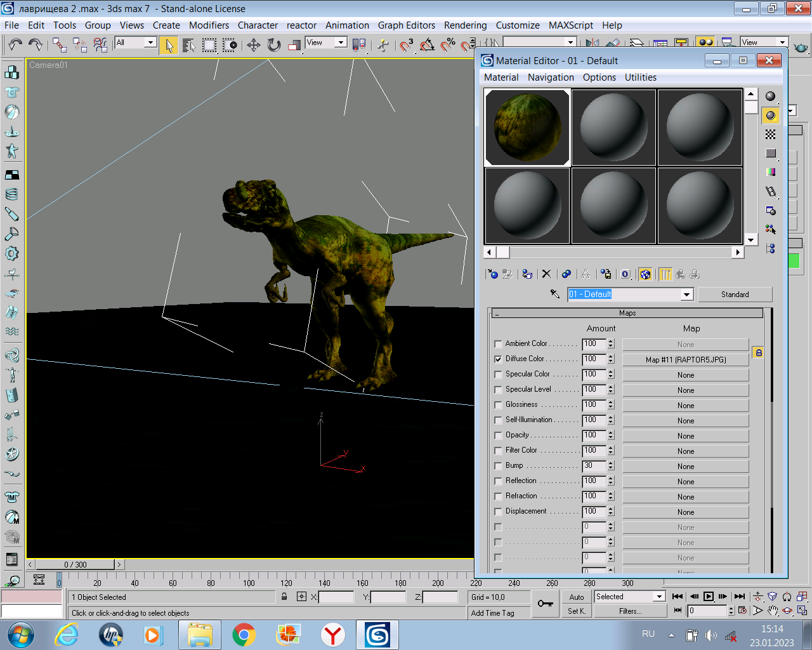Click Go to End playback button
This screenshot has height=650, width=812.
[740, 596]
